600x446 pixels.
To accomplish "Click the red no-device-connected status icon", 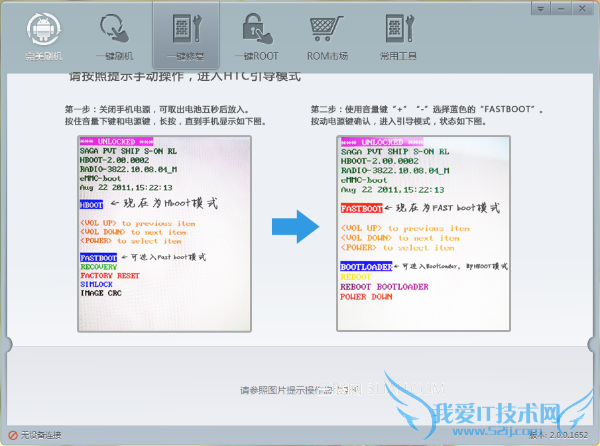I will point(13,435).
